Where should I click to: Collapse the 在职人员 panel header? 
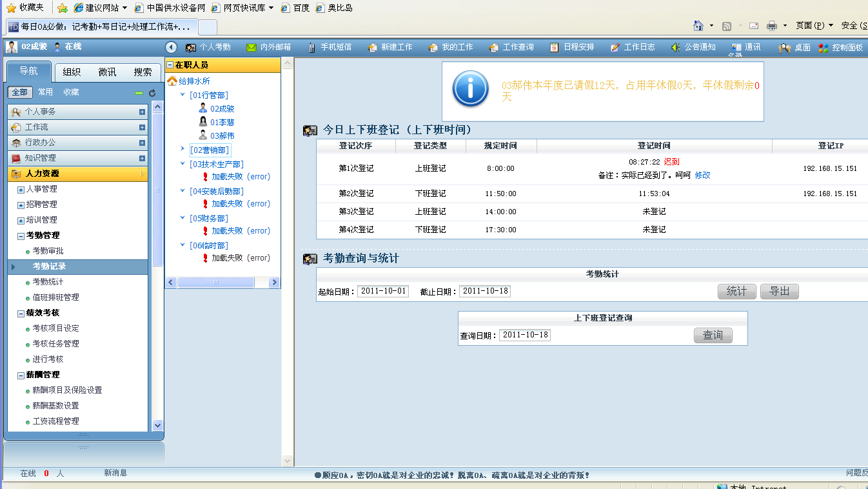coord(170,65)
